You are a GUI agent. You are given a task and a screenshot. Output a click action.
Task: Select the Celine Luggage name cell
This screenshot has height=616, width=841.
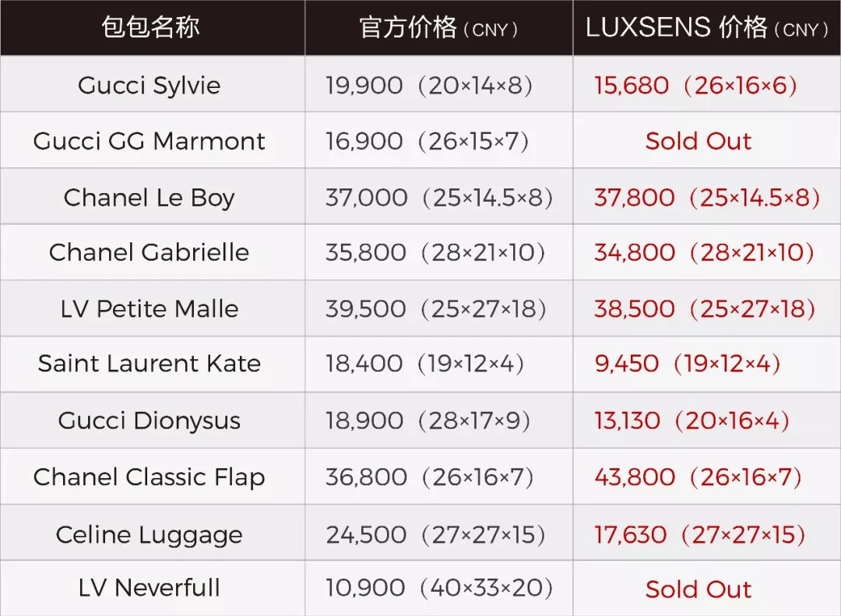click(150, 534)
